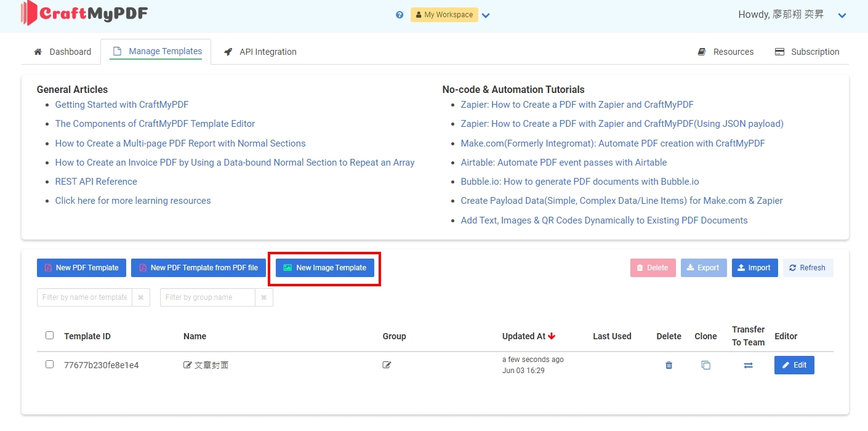
Task: Check the box for template 77677b230fe8e1e4
Action: [x=50, y=365]
